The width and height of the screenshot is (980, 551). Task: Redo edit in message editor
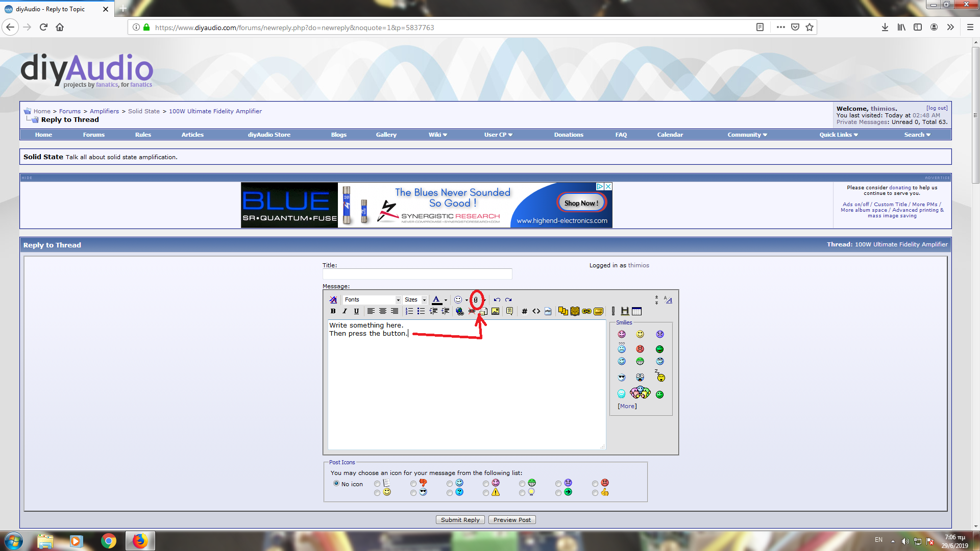coord(508,300)
